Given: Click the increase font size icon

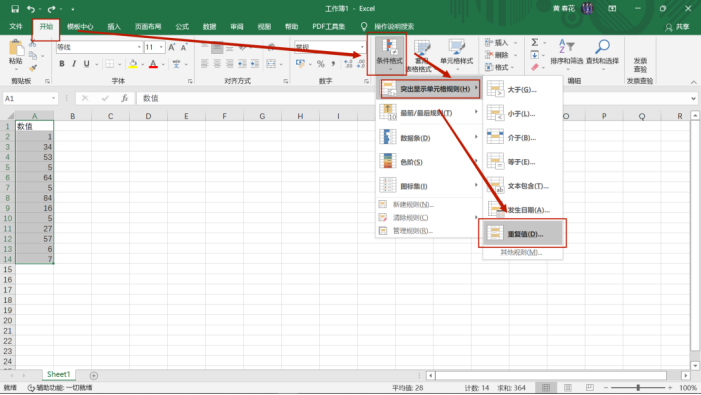Looking at the screenshot, I should (172, 47).
